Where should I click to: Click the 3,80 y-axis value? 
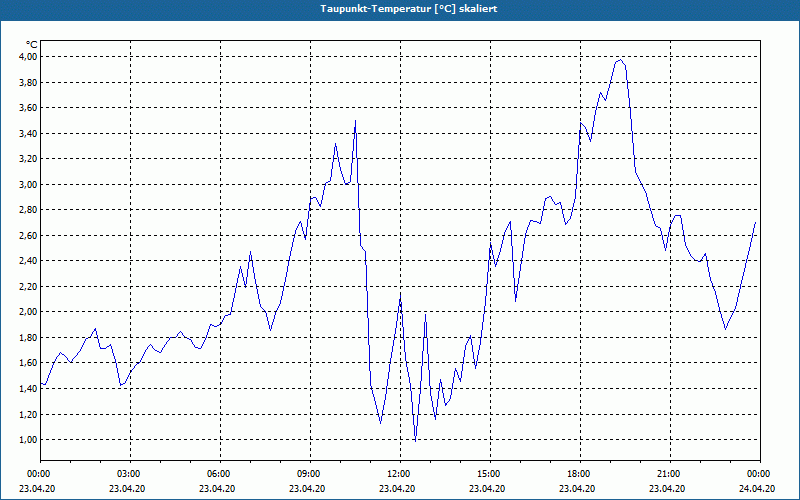click(28, 82)
